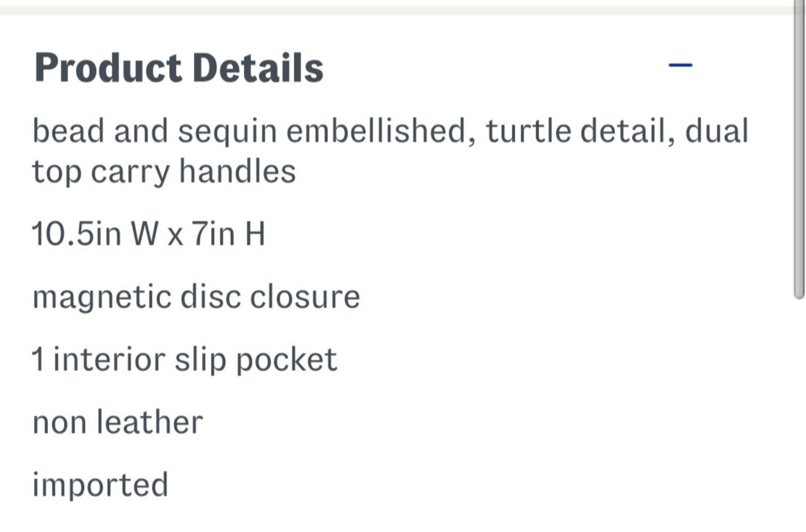
Task: Click the 'top carry handles' line
Action: click(x=164, y=172)
